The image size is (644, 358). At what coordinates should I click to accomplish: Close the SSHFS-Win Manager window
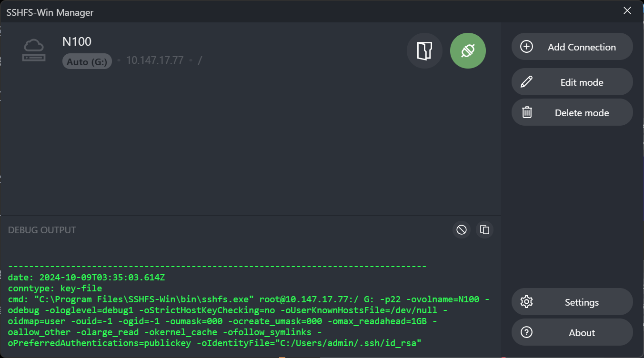[627, 11]
